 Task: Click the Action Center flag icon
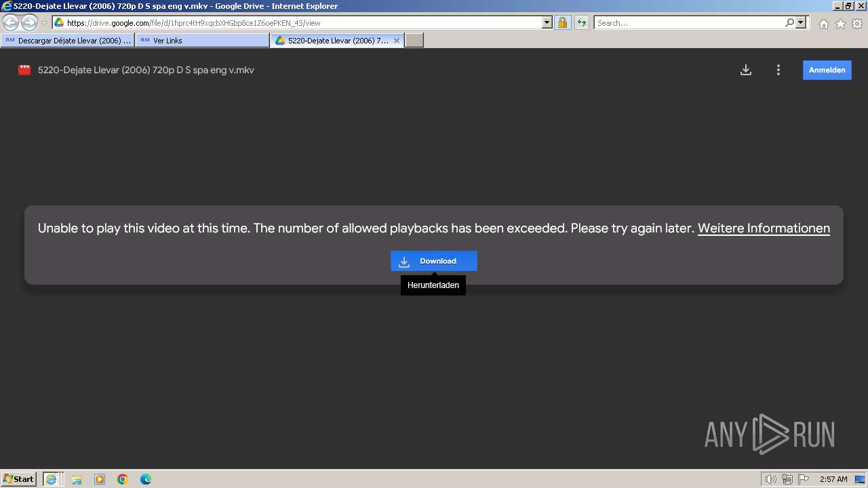(804, 479)
